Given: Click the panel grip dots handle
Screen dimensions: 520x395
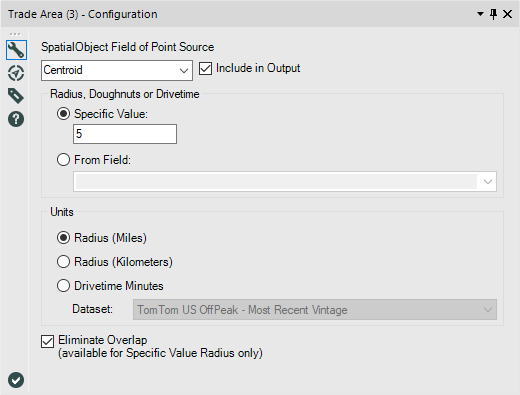Looking at the screenshot, I should click(x=15, y=34).
